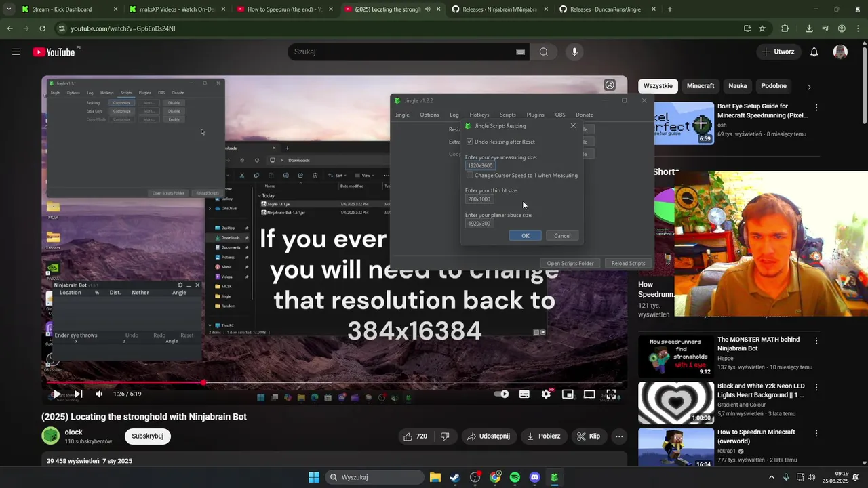This screenshot has width=868, height=488.
Task: Open Chrome downloads icon
Action: tap(809, 28)
